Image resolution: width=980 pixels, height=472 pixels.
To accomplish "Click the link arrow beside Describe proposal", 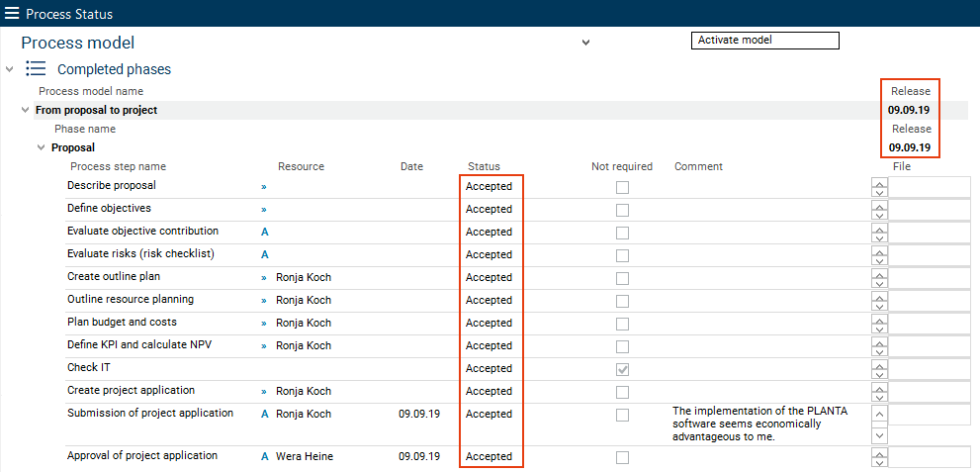I will pyautogui.click(x=264, y=186).
